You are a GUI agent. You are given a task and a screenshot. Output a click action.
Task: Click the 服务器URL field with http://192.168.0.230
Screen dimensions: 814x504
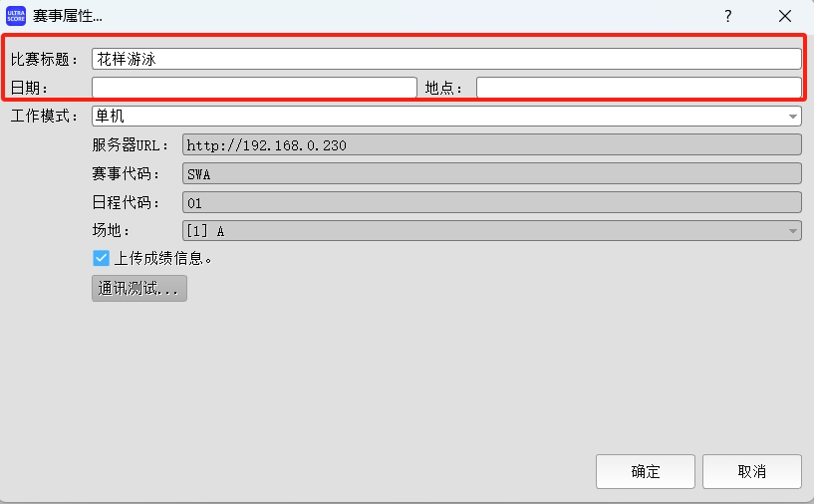pyautogui.click(x=492, y=145)
